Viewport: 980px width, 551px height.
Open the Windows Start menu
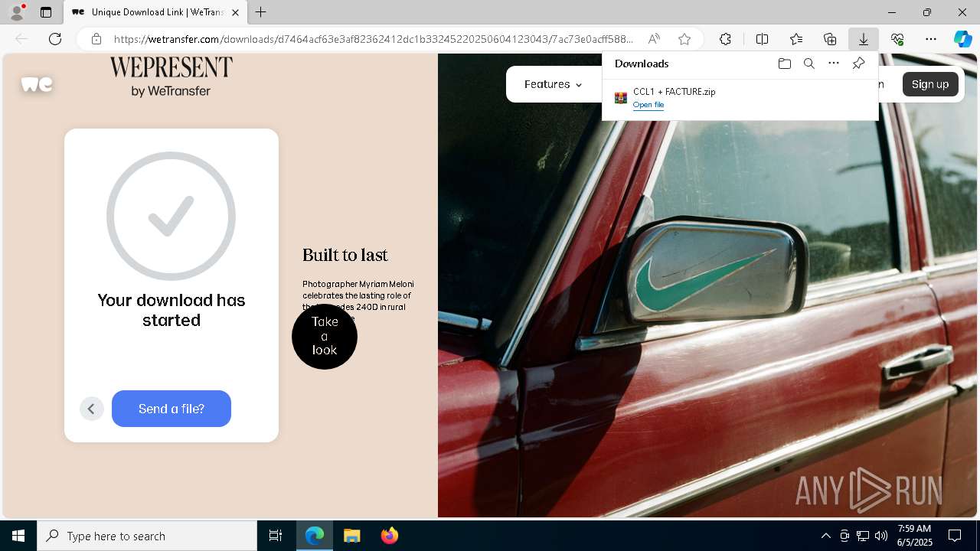click(x=18, y=536)
